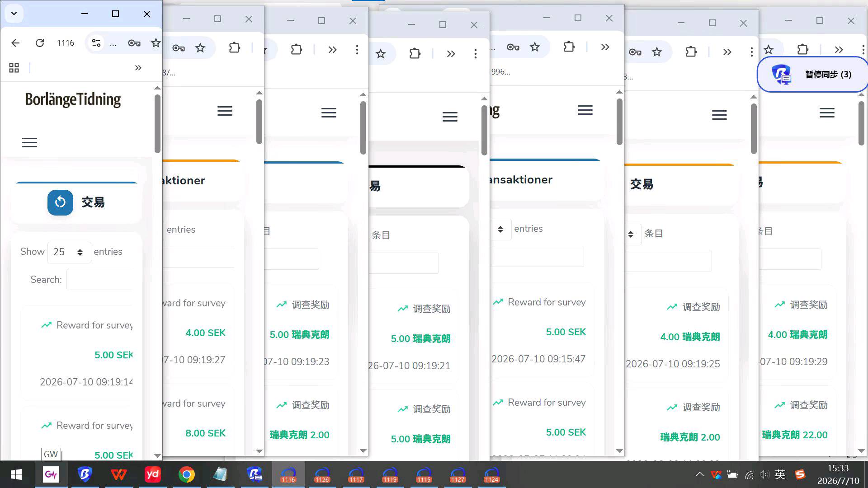Click the bookmark star in the fourth window
Screen dimensions: 868x488
(x=381, y=54)
